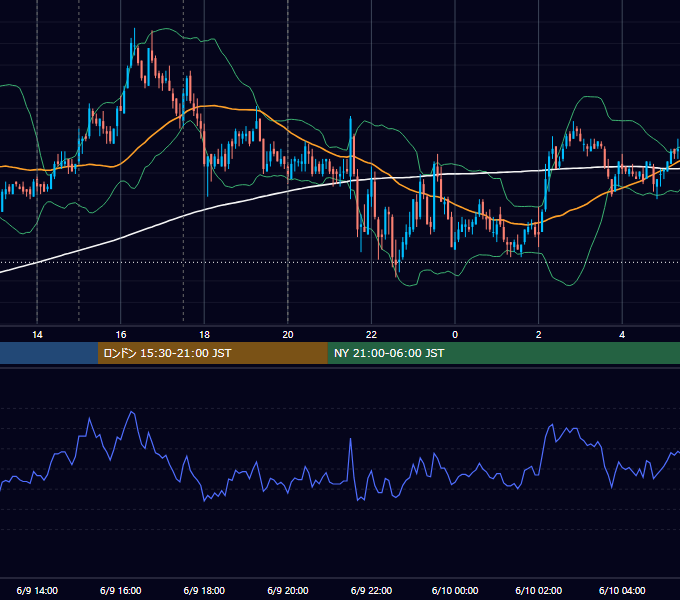Click the NY 21:00-06:00 JST session bar
The width and height of the screenshot is (680, 600).
503,353
